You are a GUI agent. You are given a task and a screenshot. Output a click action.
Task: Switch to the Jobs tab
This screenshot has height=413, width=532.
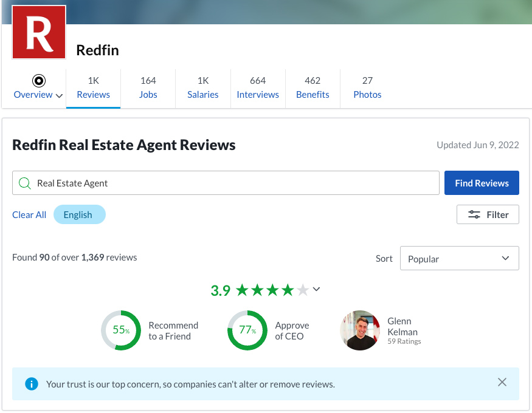pyautogui.click(x=148, y=89)
